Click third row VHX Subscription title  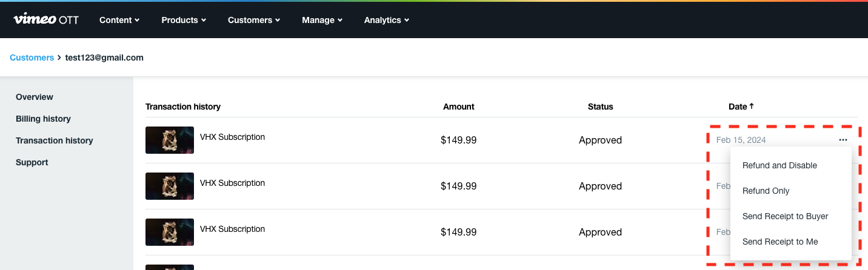232,229
